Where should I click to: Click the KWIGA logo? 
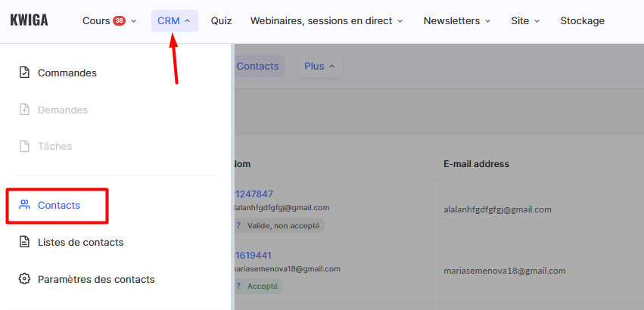[x=29, y=20]
